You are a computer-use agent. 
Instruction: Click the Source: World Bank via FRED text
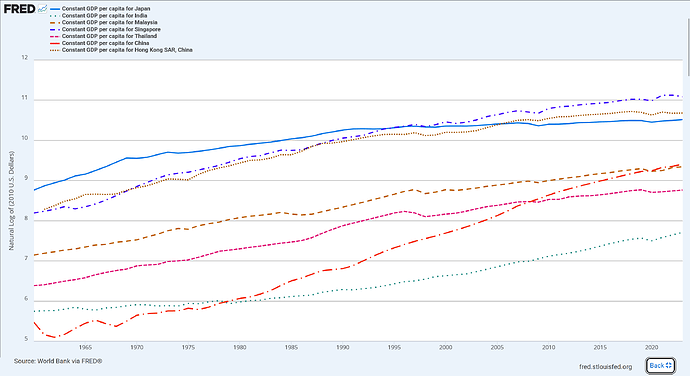(58, 361)
